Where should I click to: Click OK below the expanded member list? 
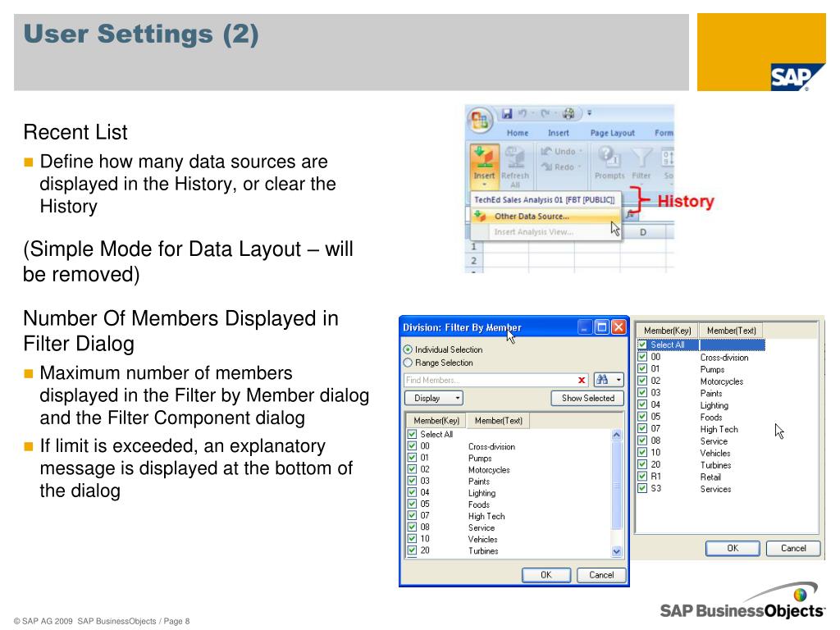pos(733,548)
